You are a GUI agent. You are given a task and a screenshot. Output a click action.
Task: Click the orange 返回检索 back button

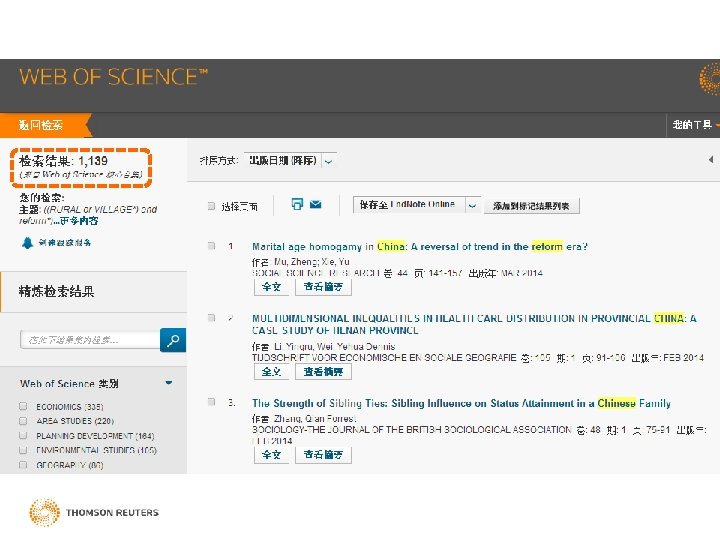tap(45, 125)
